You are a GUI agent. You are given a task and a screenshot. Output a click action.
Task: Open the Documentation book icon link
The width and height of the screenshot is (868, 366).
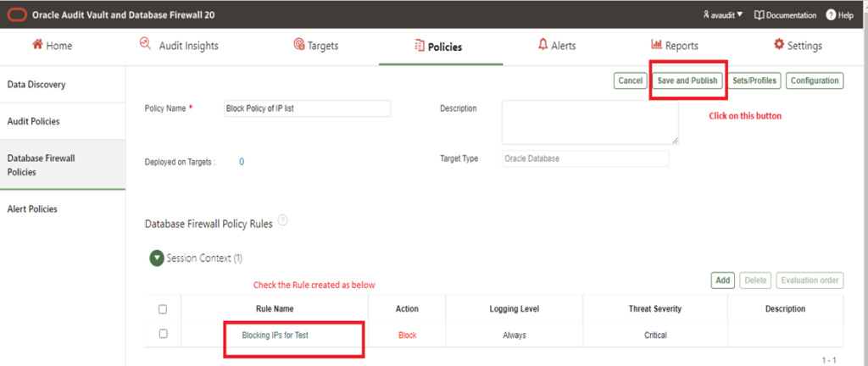pyautogui.click(x=759, y=15)
